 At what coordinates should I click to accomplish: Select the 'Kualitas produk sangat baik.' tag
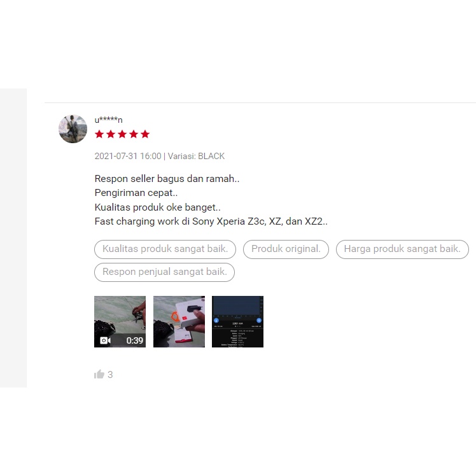tap(165, 249)
